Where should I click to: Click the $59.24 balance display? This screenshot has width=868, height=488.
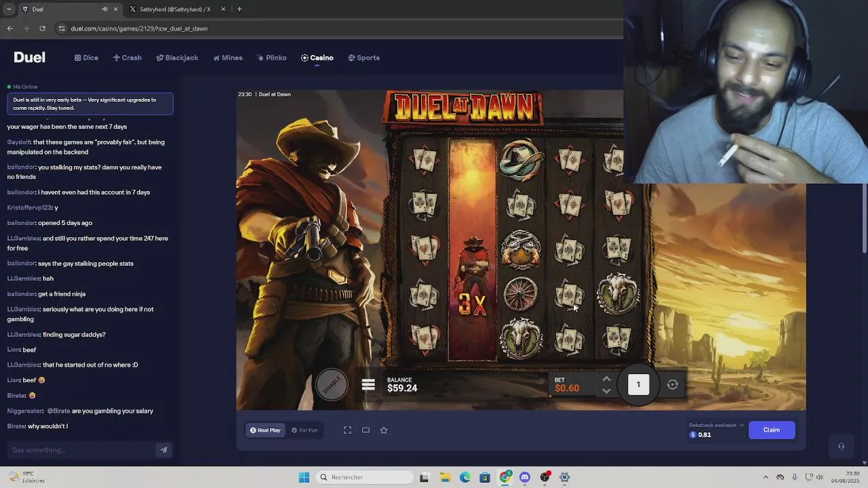[402, 388]
